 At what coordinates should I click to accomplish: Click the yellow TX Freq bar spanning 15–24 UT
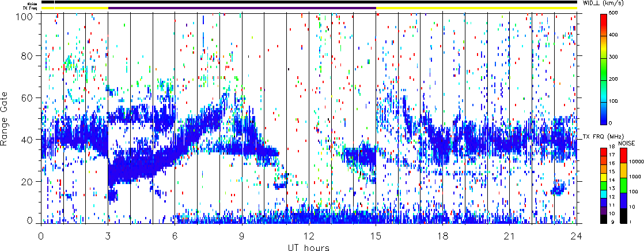(x=476, y=8)
